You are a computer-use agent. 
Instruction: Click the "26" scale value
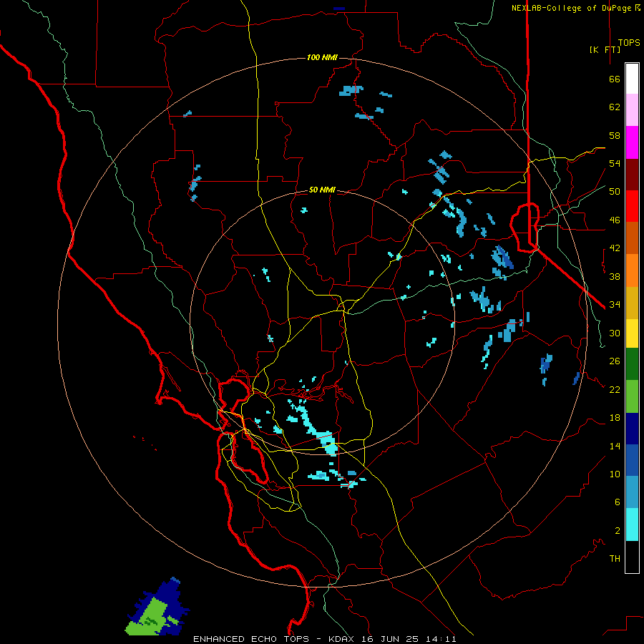click(615, 361)
